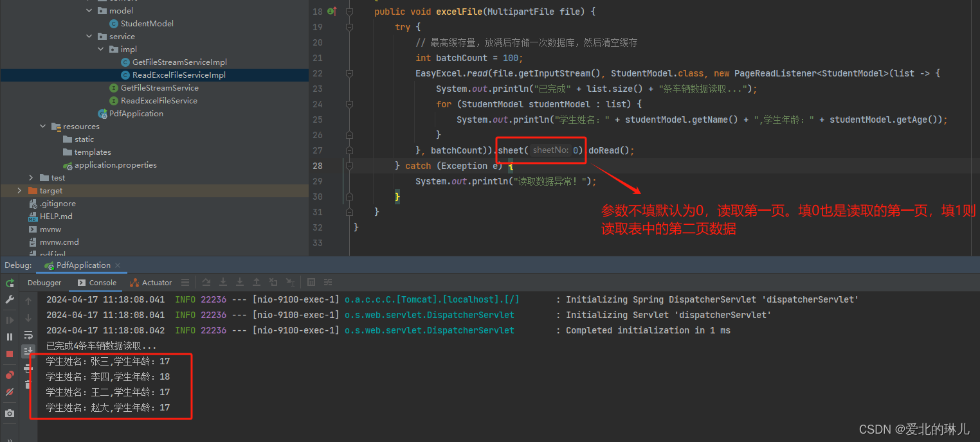This screenshot has width=980, height=442.
Task: Open mvnw.cmd file
Action: pyautogui.click(x=59, y=242)
